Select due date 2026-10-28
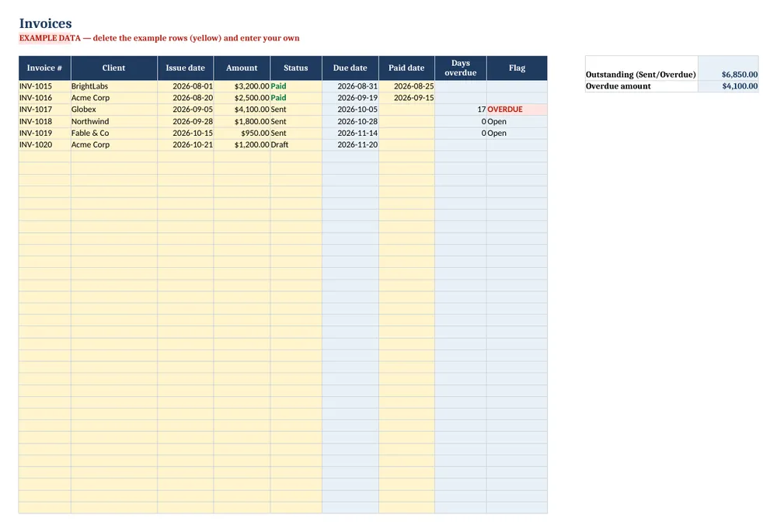The image size is (777, 532). pyautogui.click(x=350, y=121)
